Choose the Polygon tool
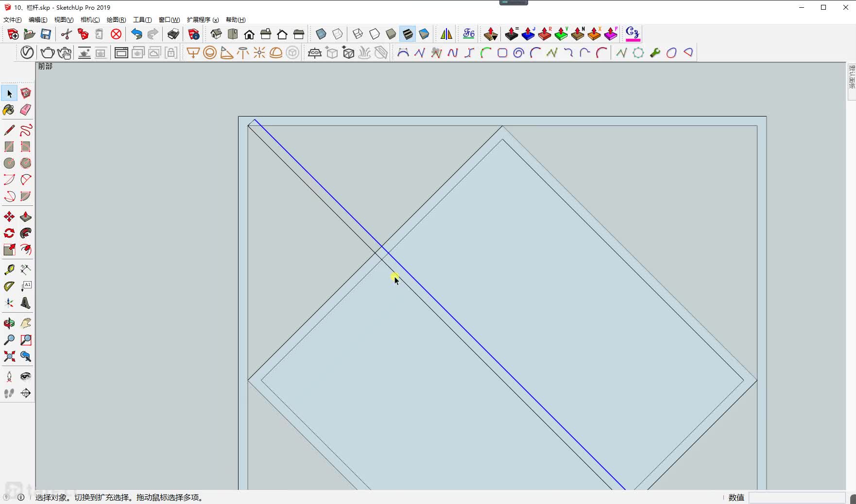Image resolution: width=856 pixels, height=504 pixels. pyautogui.click(x=26, y=163)
